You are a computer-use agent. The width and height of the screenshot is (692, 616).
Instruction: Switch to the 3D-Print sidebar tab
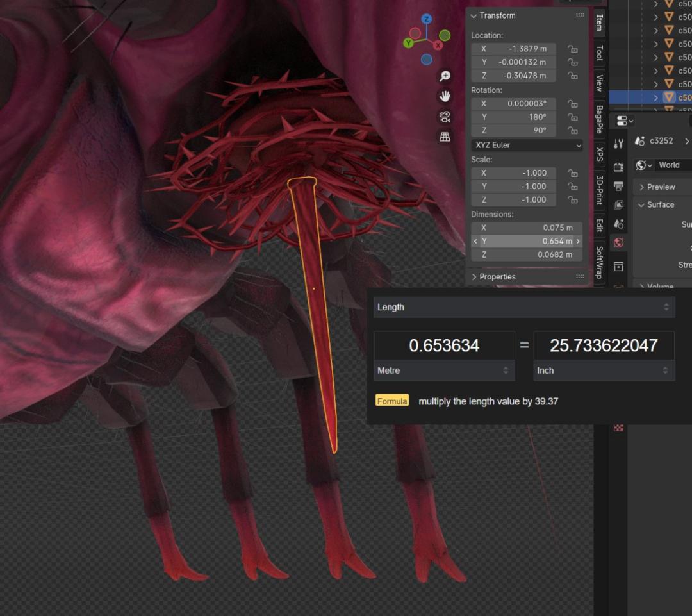point(600,190)
